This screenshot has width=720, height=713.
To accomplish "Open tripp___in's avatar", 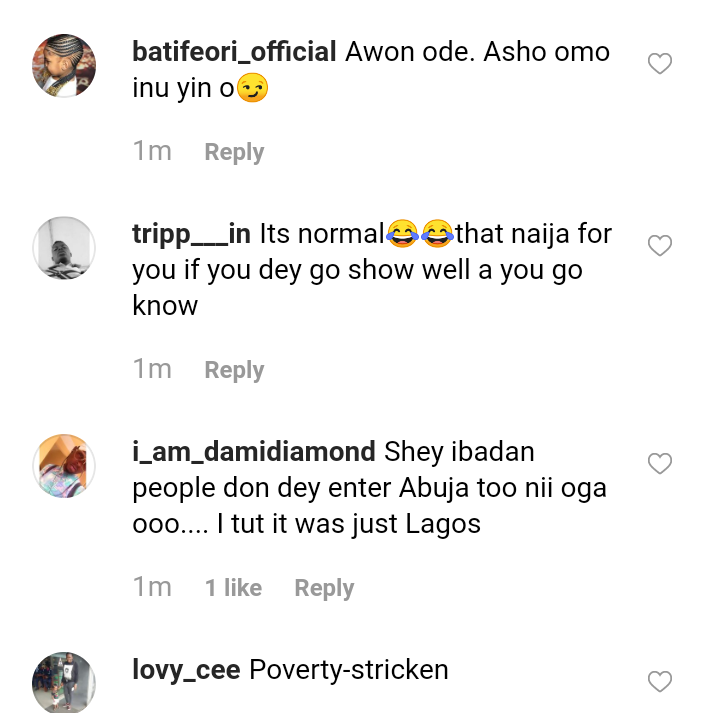I will (64, 247).
